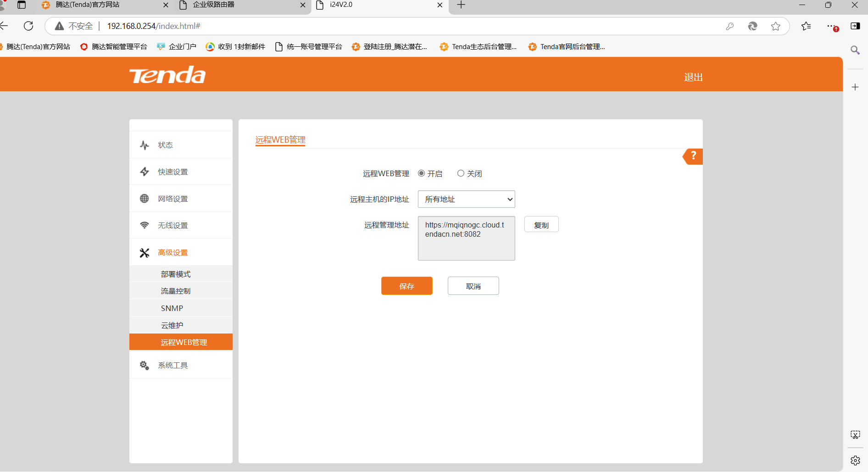Expand 高级设置 section in the sidebar
Viewport: 868px width, 472px height.
coord(173,252)
